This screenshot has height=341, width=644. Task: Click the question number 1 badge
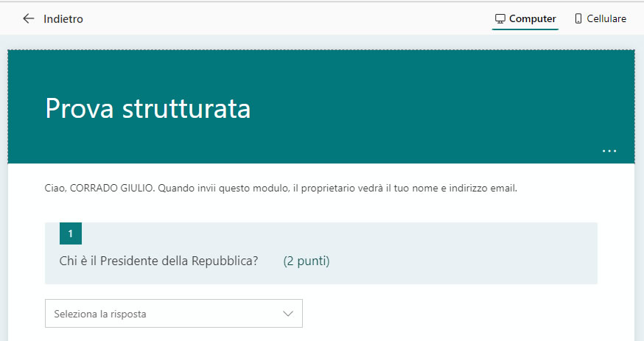click(x=71, y=233)
